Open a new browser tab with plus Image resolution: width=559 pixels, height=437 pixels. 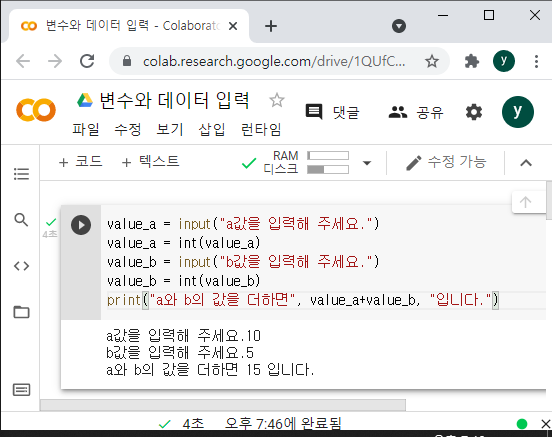271,26
